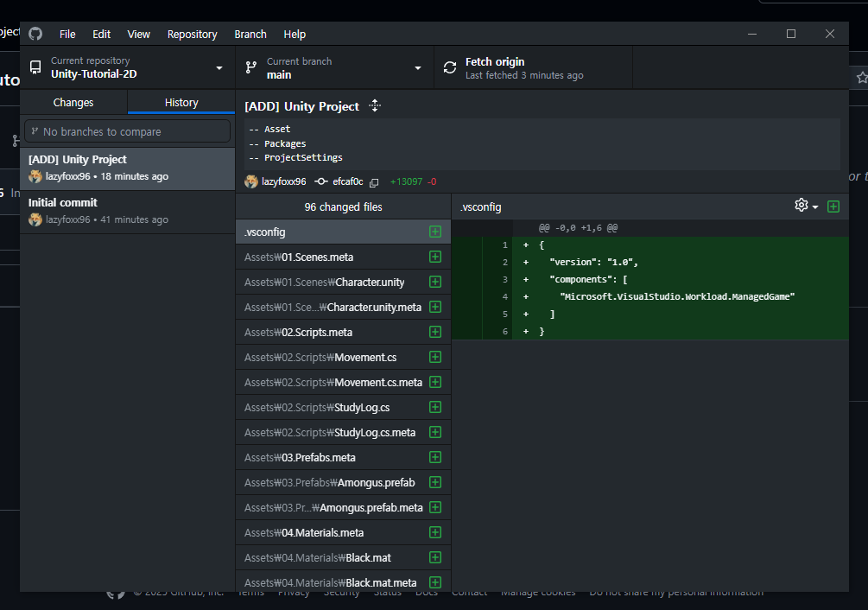Screen dimensions: 868x610
Task: Expand the Current repository dropdown
Action: [x=128, y=67]
